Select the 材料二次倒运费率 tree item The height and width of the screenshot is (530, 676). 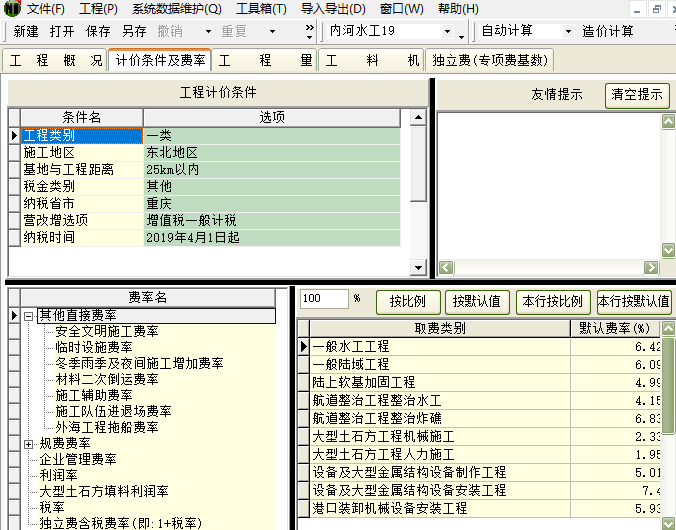(x=107, y=379)
